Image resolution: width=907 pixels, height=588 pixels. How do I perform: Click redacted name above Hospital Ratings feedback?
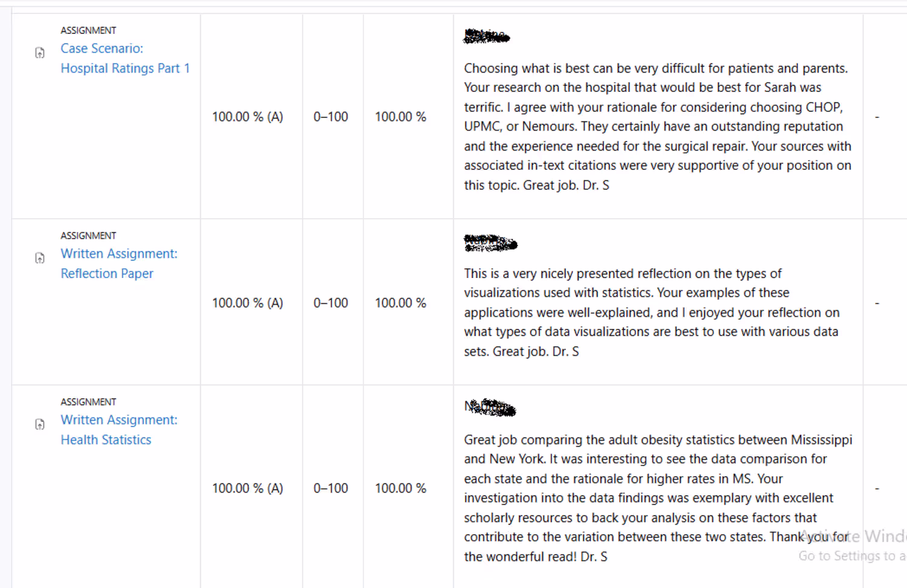click(x=486, y=36)
